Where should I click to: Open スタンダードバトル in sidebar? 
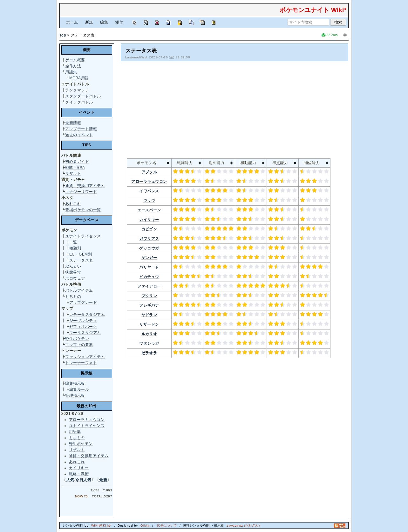[x=83, y=96]
